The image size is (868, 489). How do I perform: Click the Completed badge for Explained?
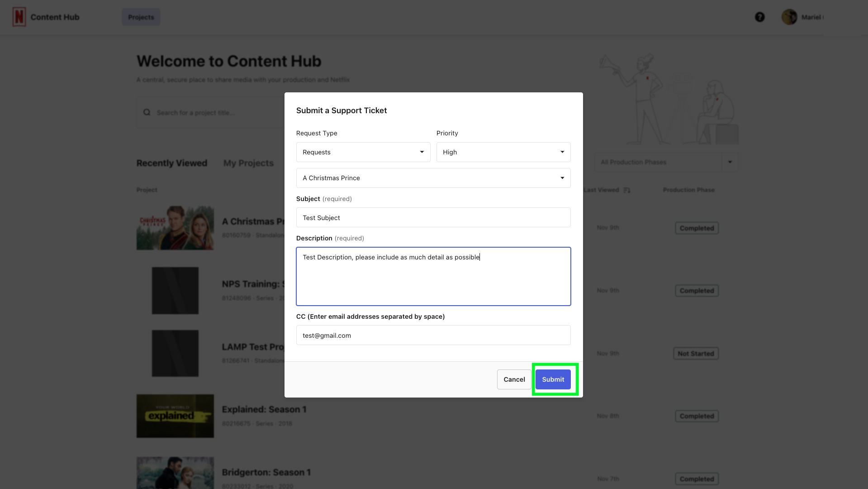697,416
